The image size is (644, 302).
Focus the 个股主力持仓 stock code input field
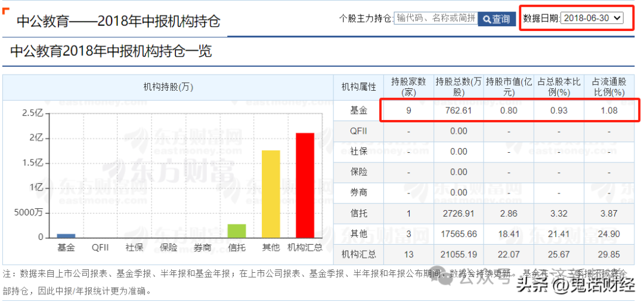(x=436, y=19)
